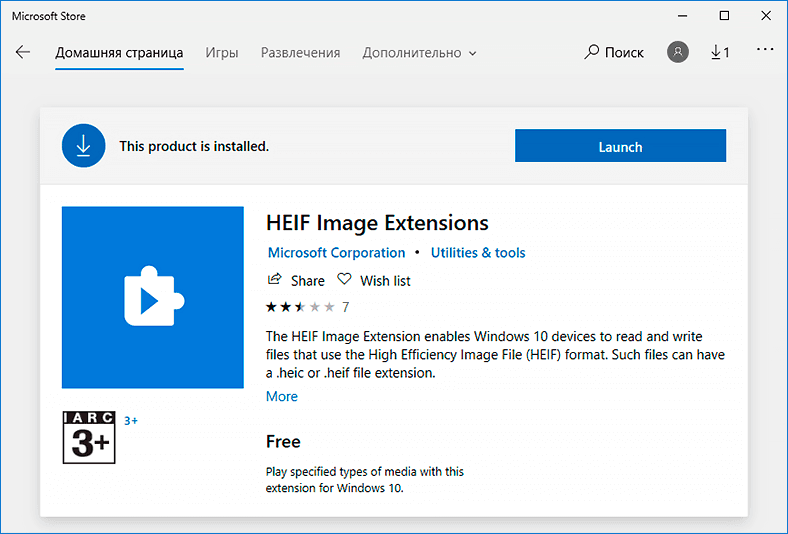Open the user account avatar

[x=677, y=52]
